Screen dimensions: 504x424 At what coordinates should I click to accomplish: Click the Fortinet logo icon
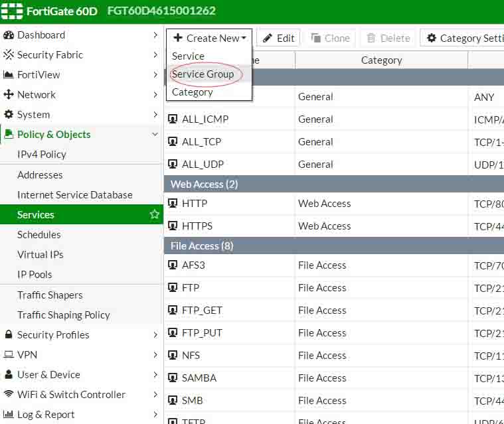click(11, 11)
